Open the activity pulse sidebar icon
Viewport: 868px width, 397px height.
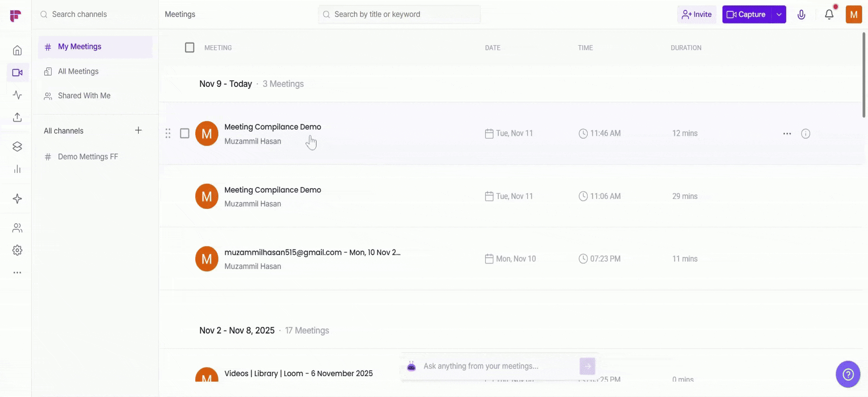pos(17,95)
